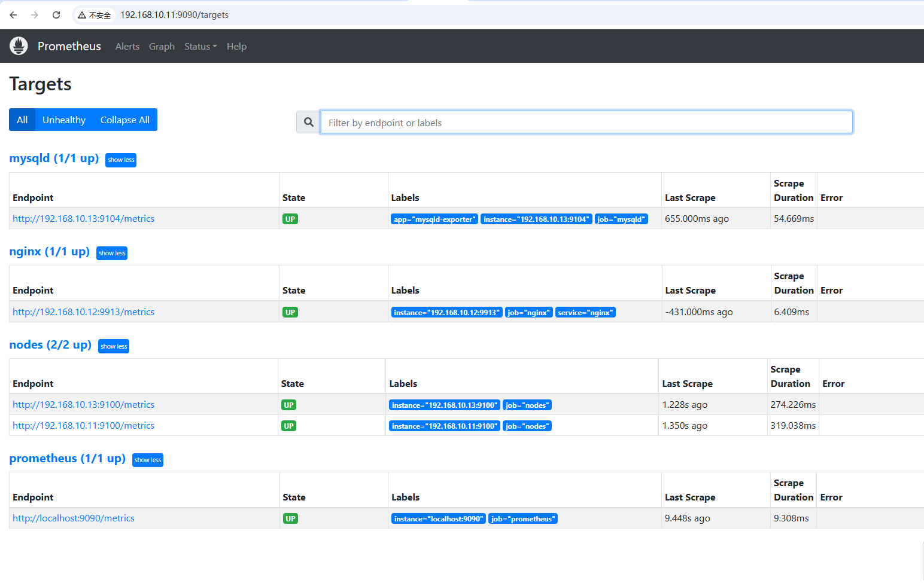924x583 pixels.
Task: Click the address bar URL
Action: tap(175, 15)
